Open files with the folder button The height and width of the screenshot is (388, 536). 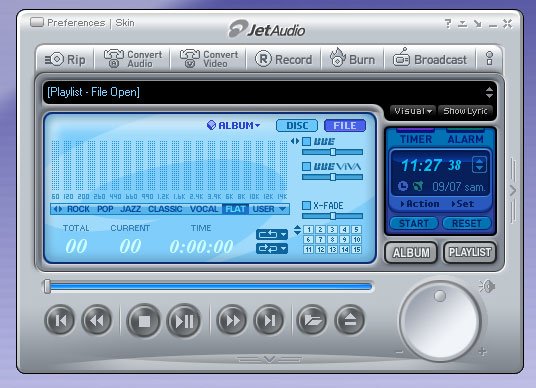pyautogui.click(x=312, y=320)
